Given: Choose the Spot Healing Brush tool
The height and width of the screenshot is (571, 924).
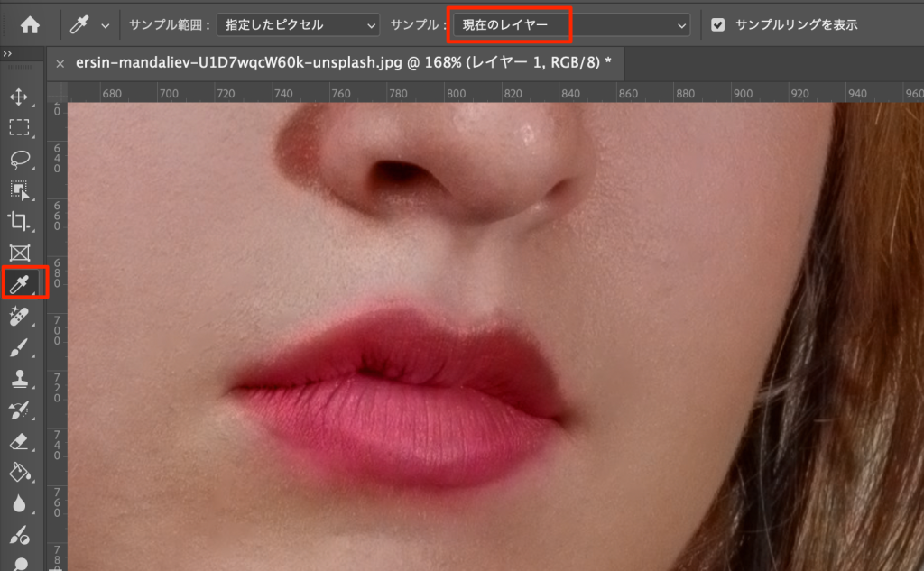Looking at the screenshot, I should coord(19,316).
